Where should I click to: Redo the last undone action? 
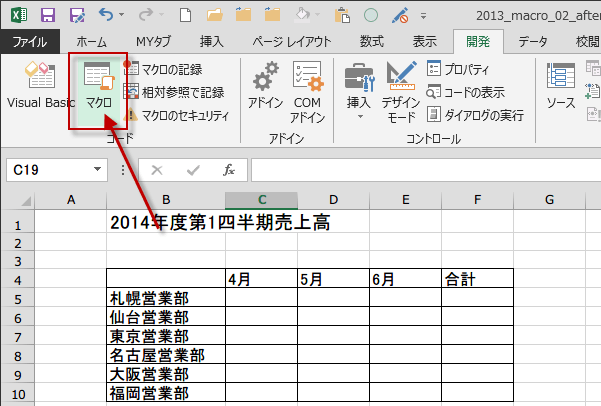(146, 15)
